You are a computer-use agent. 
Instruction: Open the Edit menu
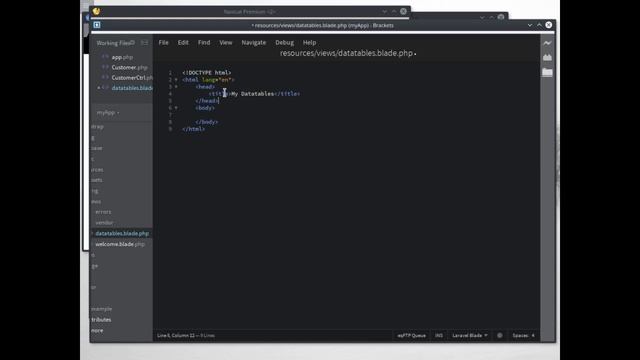(183, 42)
